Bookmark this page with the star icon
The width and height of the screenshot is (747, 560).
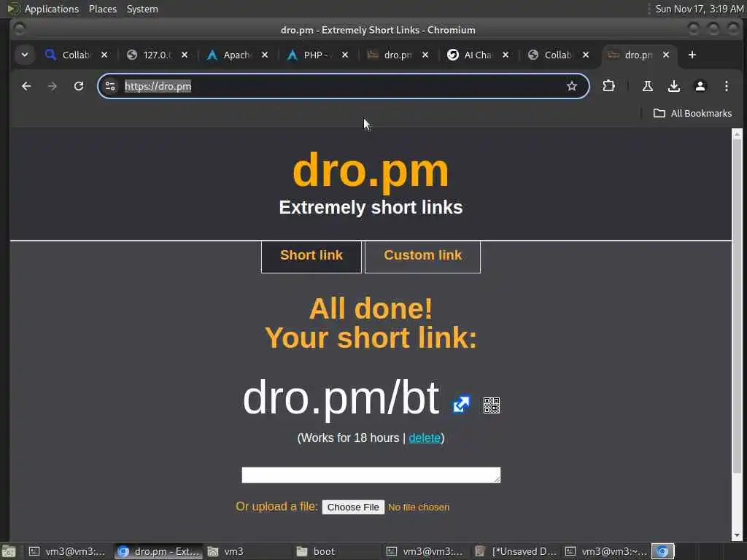(x=572, y=86)
